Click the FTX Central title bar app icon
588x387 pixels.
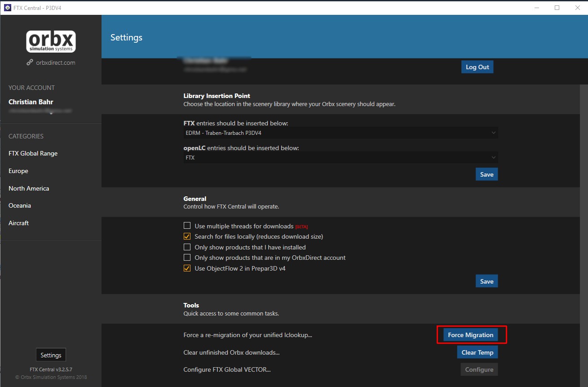tap(7, 8)
